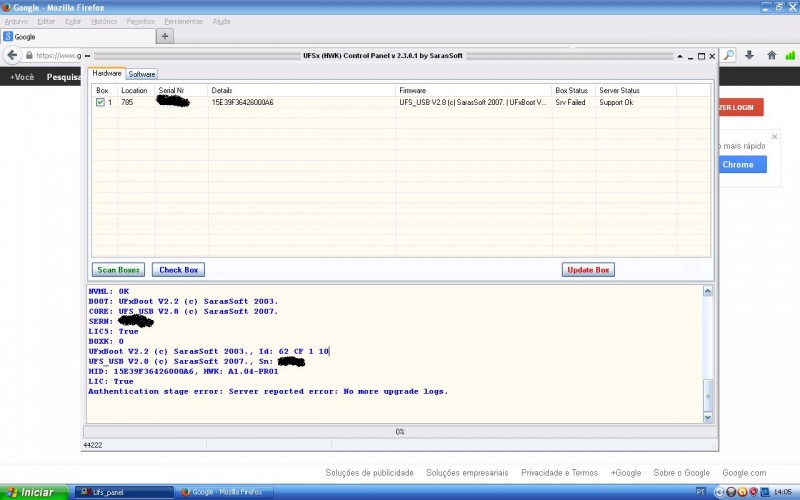800x500 pixels.
Task: Click the log scrollbar down arrow
Action: pyautogui.click(x=708, y=417)
